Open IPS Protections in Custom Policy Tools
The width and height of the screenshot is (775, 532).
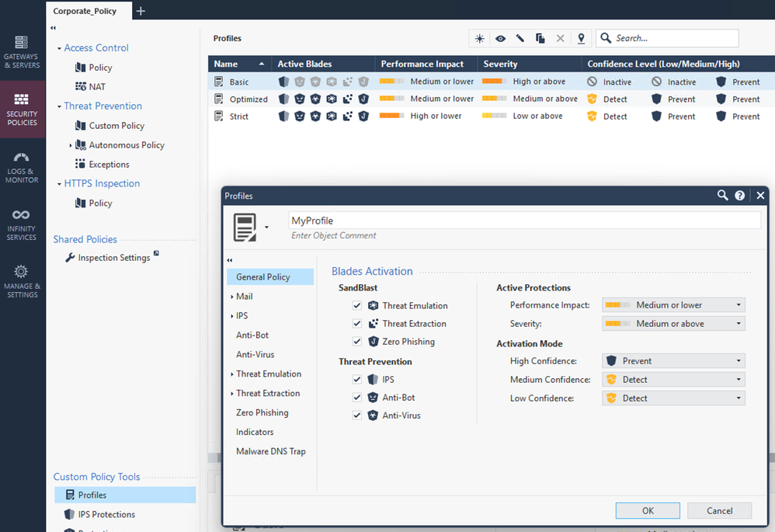point(106,514)
